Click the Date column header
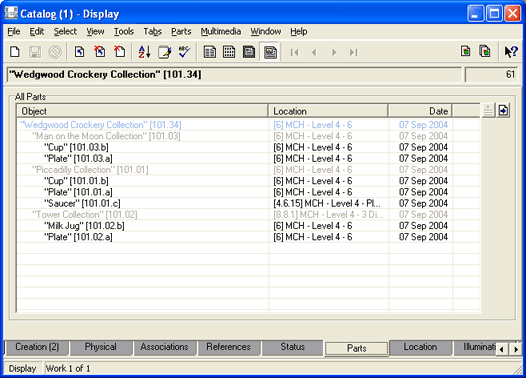Screen dimensions: 526x378 pos(420,111)
